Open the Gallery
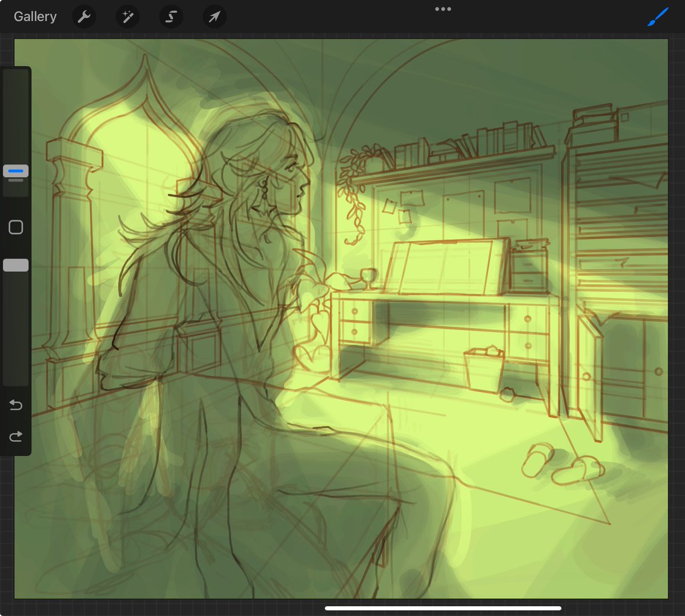685x616 pixels. click(x=35, y=17)
